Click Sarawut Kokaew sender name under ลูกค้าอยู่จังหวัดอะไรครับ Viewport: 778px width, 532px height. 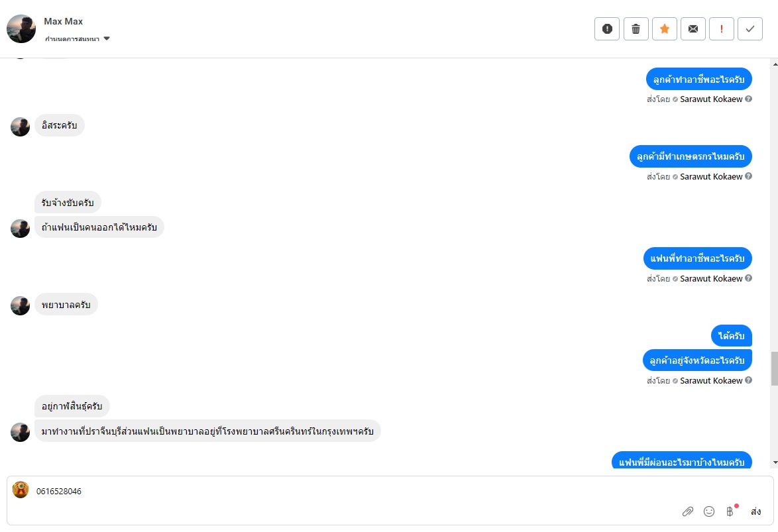pos(711,381)
